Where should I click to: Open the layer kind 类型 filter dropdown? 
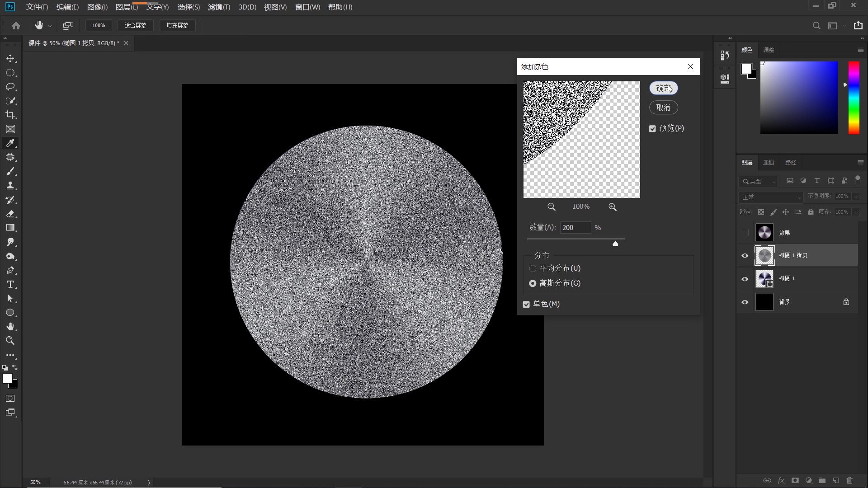point(759,181)
